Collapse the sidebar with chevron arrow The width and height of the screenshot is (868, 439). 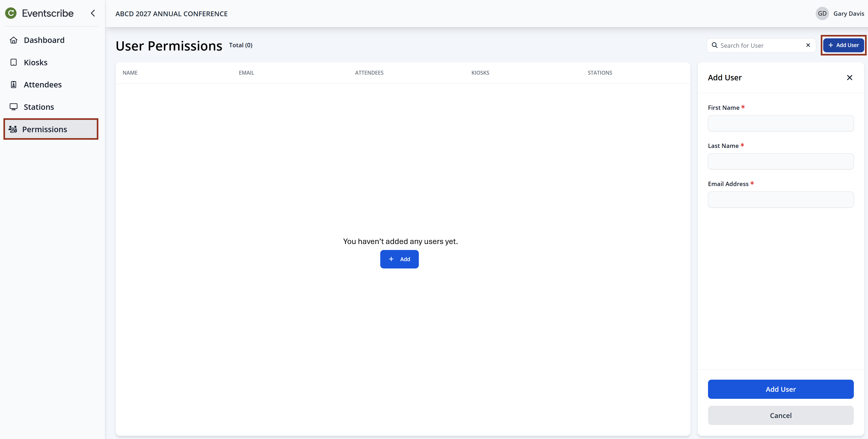[x=93, y=13]
